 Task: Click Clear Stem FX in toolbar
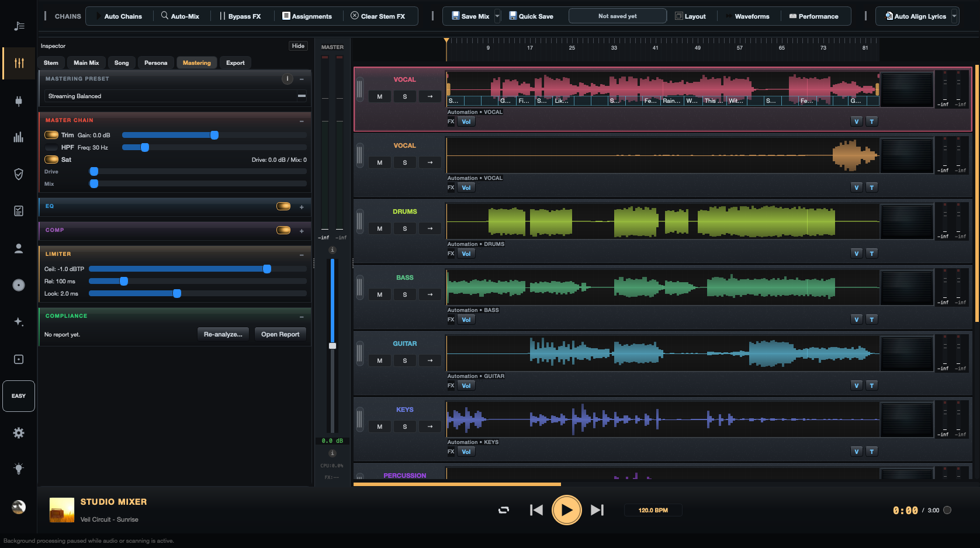tap(378, 16)
